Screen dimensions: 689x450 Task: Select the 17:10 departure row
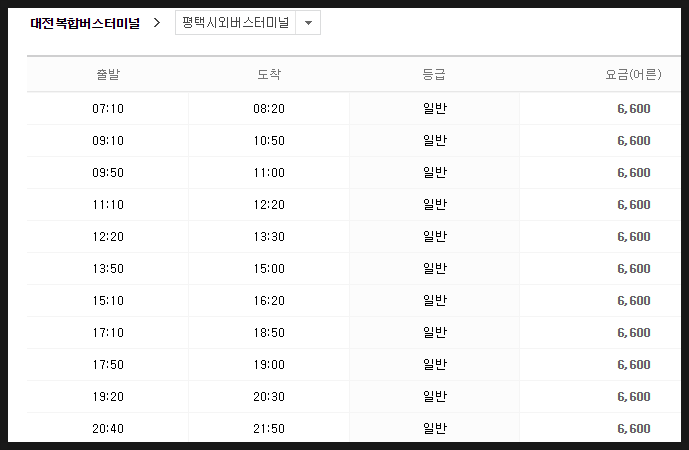coord(354,333)
